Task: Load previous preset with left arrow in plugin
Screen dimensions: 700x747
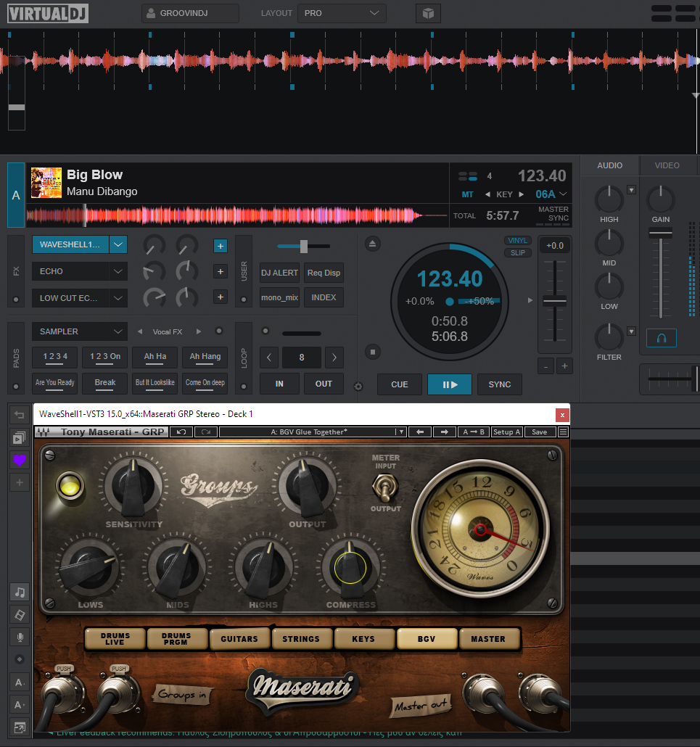Action: [x=420, y=432]
